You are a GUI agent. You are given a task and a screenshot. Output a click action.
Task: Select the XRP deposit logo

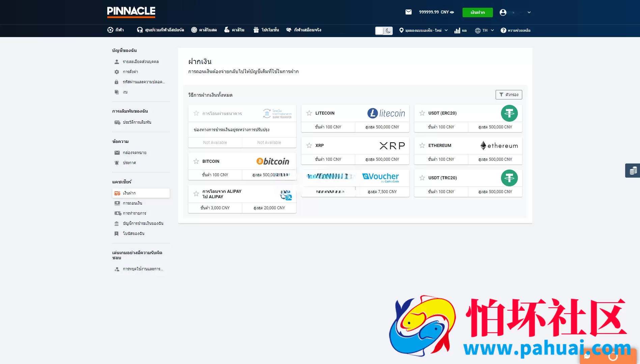(x=392, y=146)
